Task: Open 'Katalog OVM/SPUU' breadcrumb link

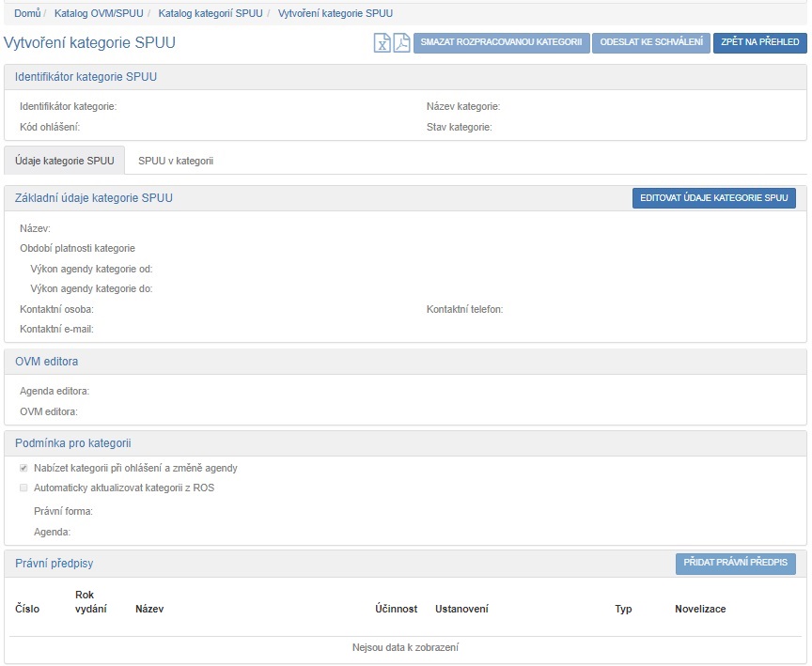Action: (x=98, y=14)
